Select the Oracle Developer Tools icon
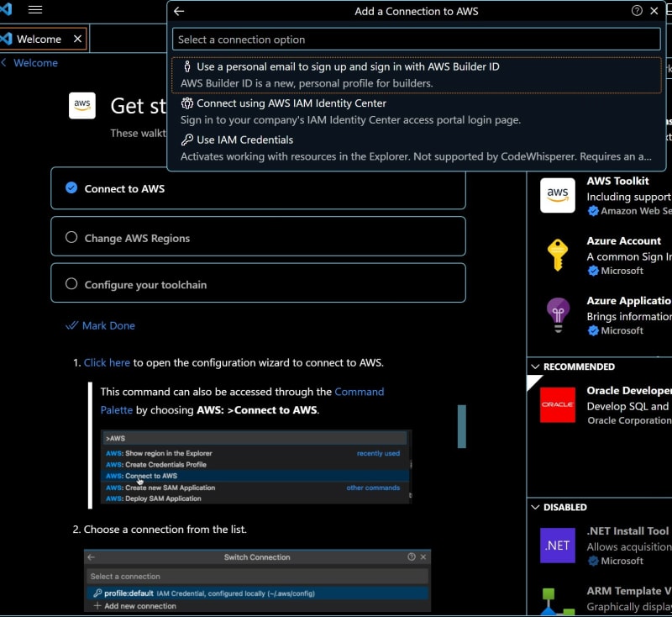Viewport: 672px width, 617px height. pos(558,405)
